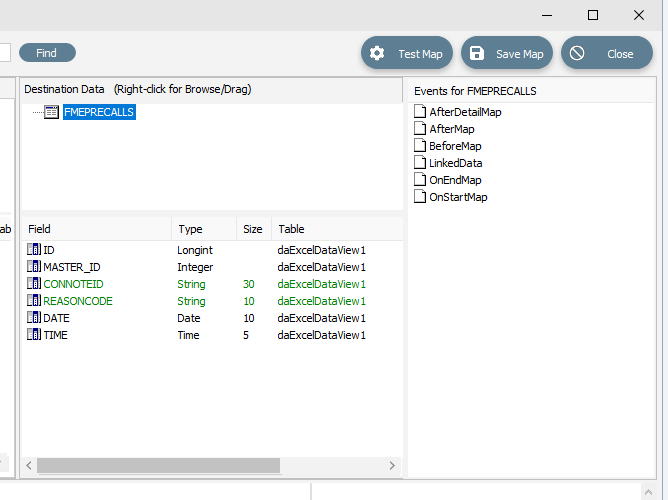Click the field icon beside DATE
The height and width of the screenshot is (500, 668).
tap(34, 318)
